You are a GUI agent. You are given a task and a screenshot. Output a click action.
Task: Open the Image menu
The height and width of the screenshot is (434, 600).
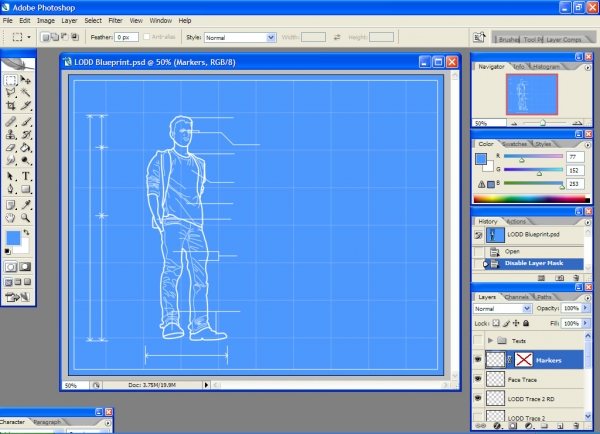(x=46, y=21)
